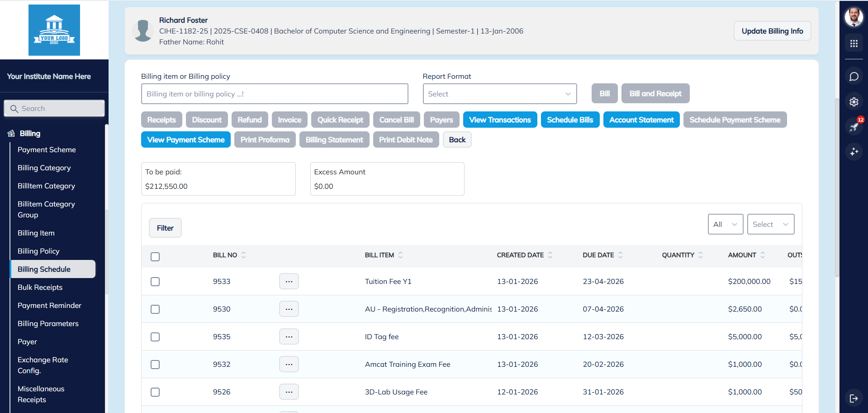Open the apps grid menu in right sidebar
Screen dimensions: 868x413
(x=854, y=43)
